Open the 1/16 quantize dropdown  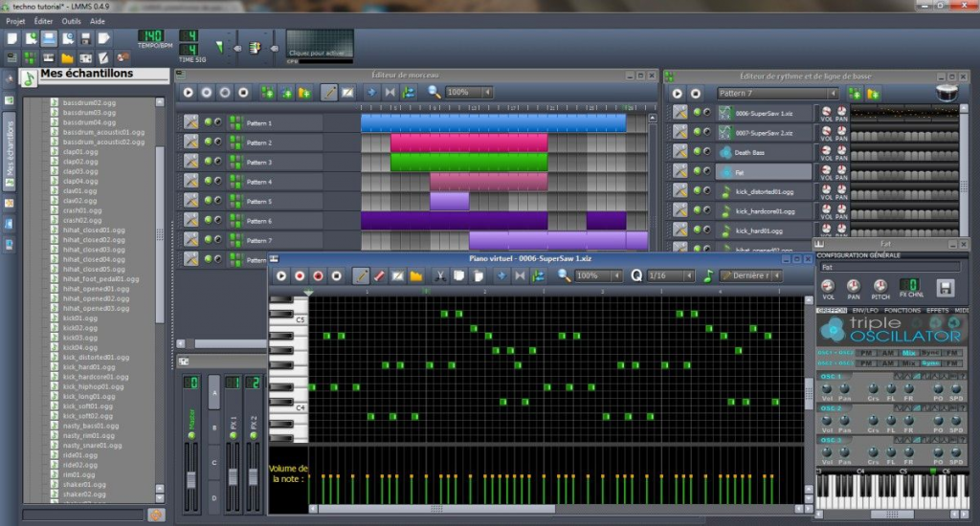(671, 275)
